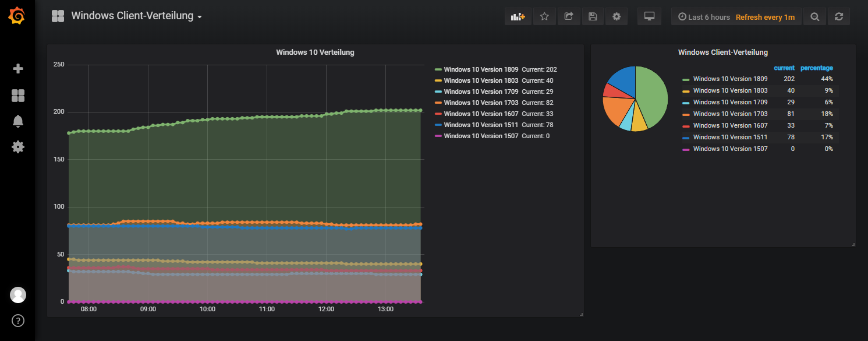Zoom out the time range
The width and height of the screenshot is (868, 341).
tap(815, 16)
